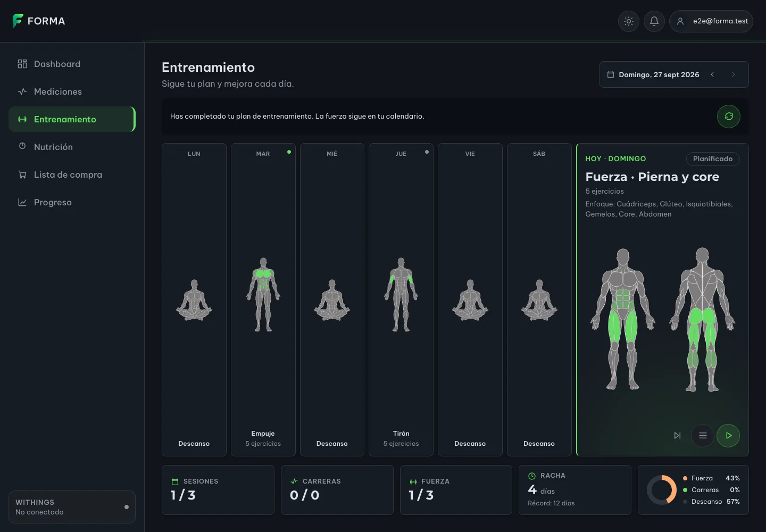This screenshot has width=766, height=532.
Task: Select the MIÉ rest day card
Action: click(x=332, y=300)
